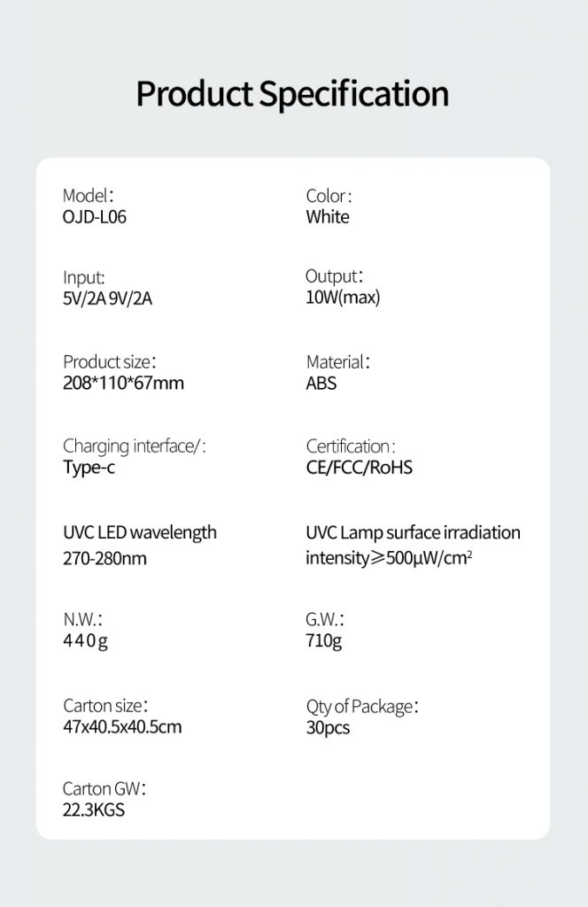Click the output value 10W(max)
This screenshot has height=907, width=588.
[343, 298]
